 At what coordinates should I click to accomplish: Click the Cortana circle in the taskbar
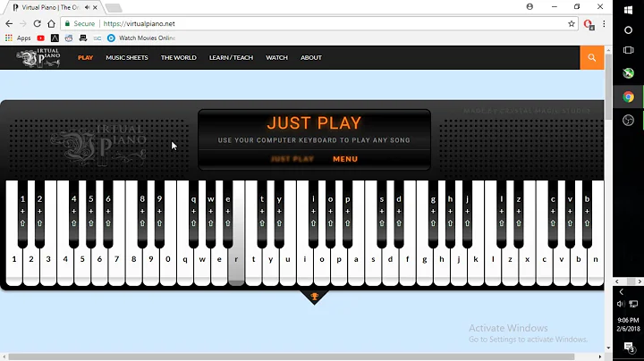coord(628,30)
